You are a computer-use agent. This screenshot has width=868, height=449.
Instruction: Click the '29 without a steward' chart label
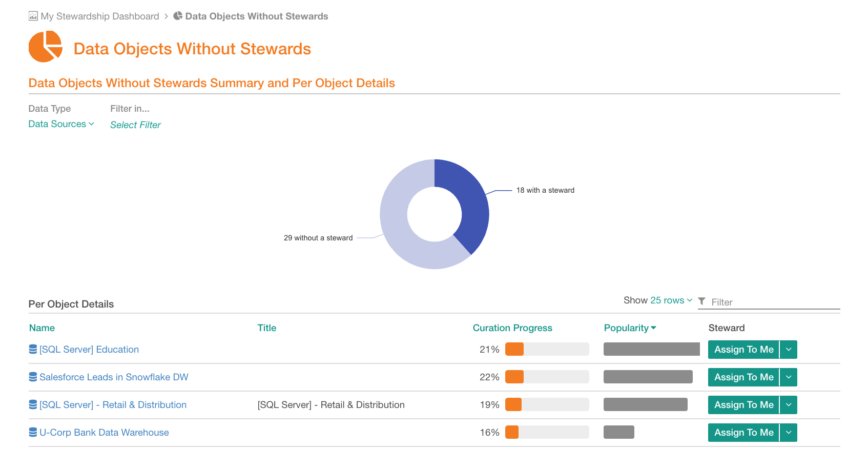tap(318, 238)
